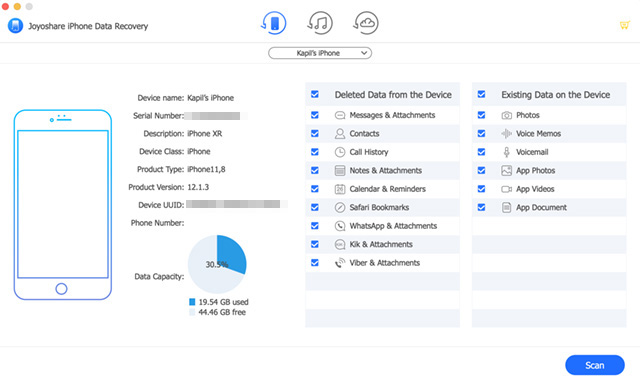The width and height of the screenshot is (640, 382).
Task: Click the Safari Bookmarks compass icon
Action: (340, 207)
